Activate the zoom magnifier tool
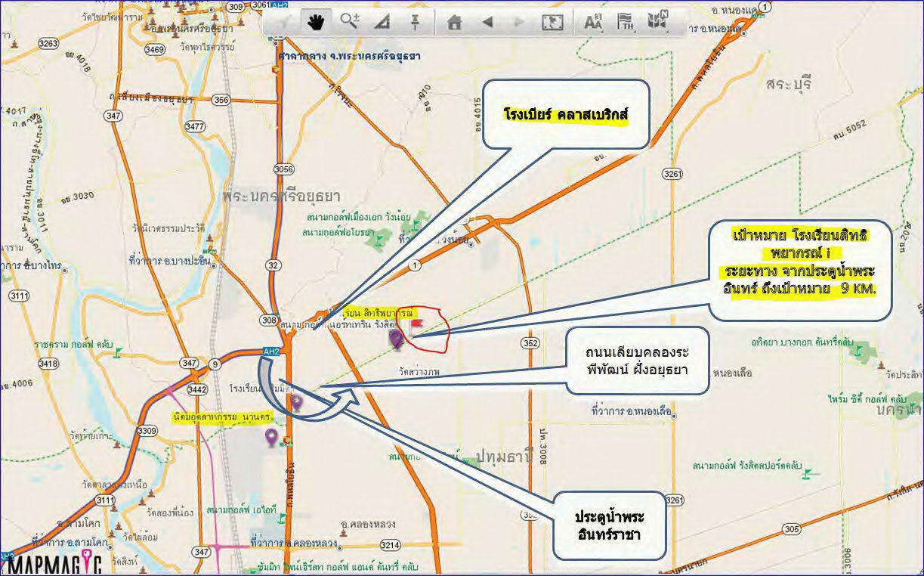 click(349, 21)
